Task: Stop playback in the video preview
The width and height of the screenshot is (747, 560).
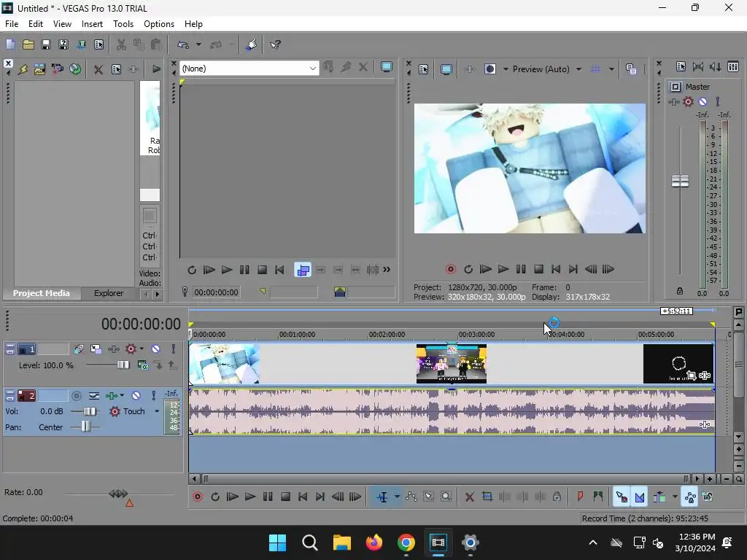Action: tap(538, 270)
